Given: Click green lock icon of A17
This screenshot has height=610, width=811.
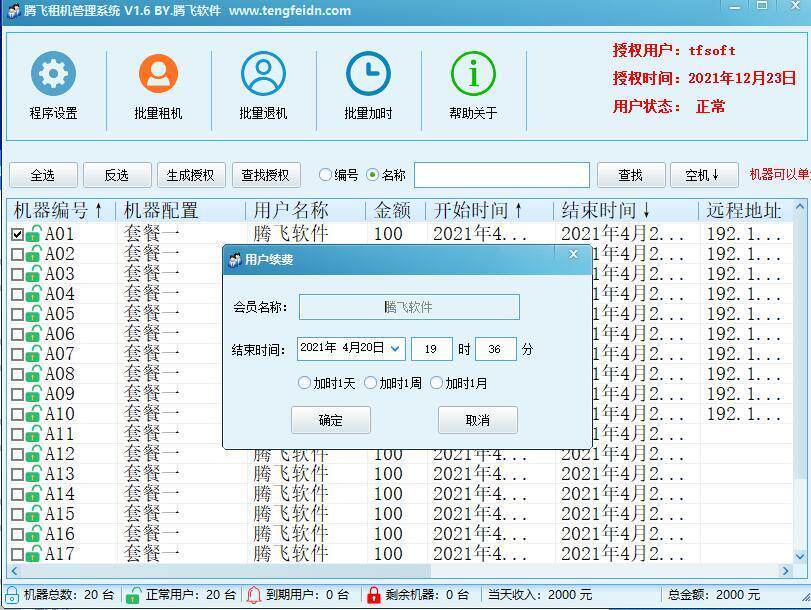Looking at the screenshot, I should [x=33, y=554].
